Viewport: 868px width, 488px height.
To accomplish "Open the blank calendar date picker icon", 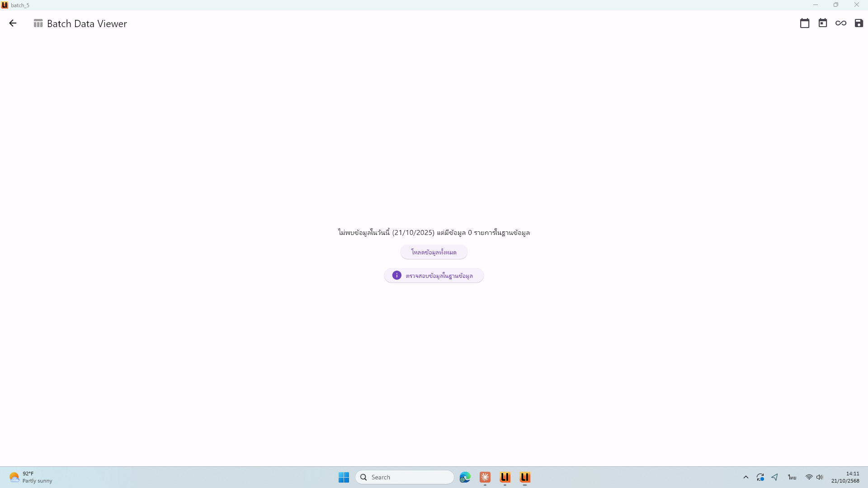I will click(805, 23).
